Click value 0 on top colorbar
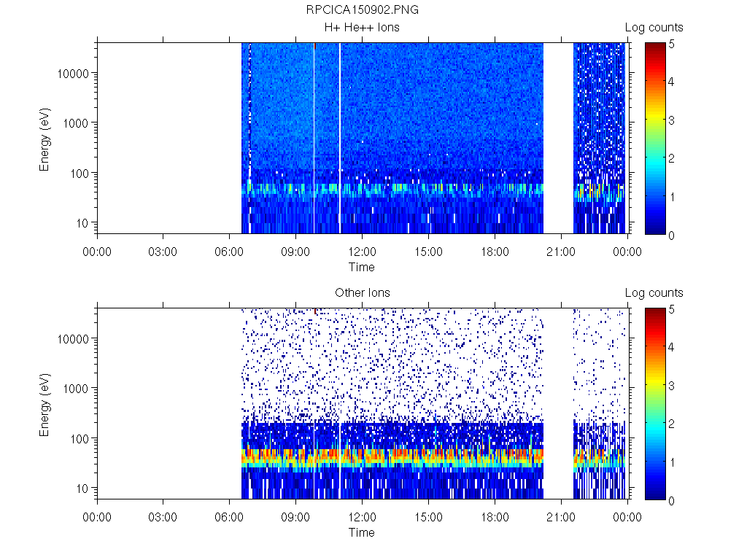 point(672,236)
